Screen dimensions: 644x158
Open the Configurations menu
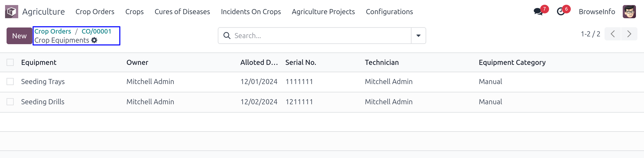click(x=389, y=12)
